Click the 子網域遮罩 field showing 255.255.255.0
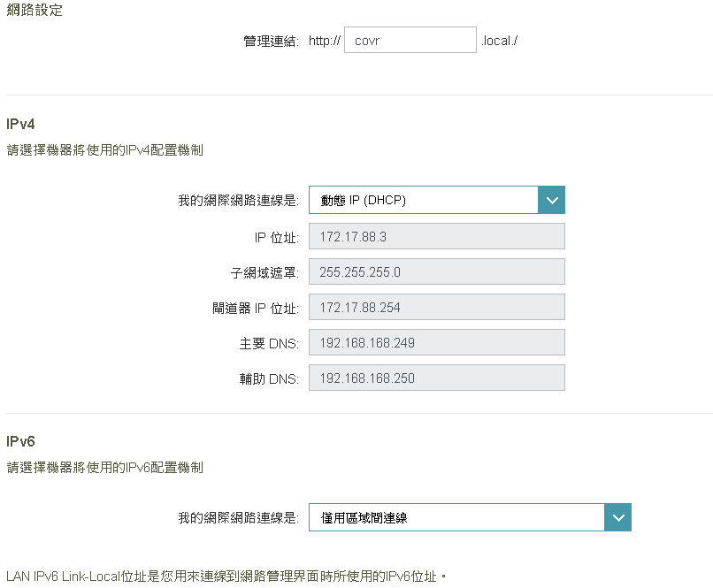Screen dimensions: 713x588 tap(436, 272)
